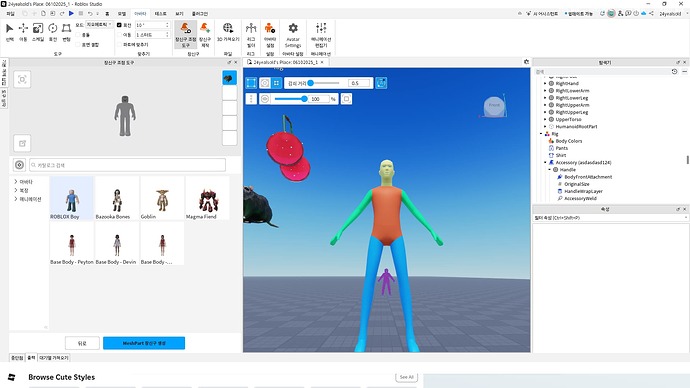Collapse the Rig node in Explorer
690x388 pixels.
541,134
